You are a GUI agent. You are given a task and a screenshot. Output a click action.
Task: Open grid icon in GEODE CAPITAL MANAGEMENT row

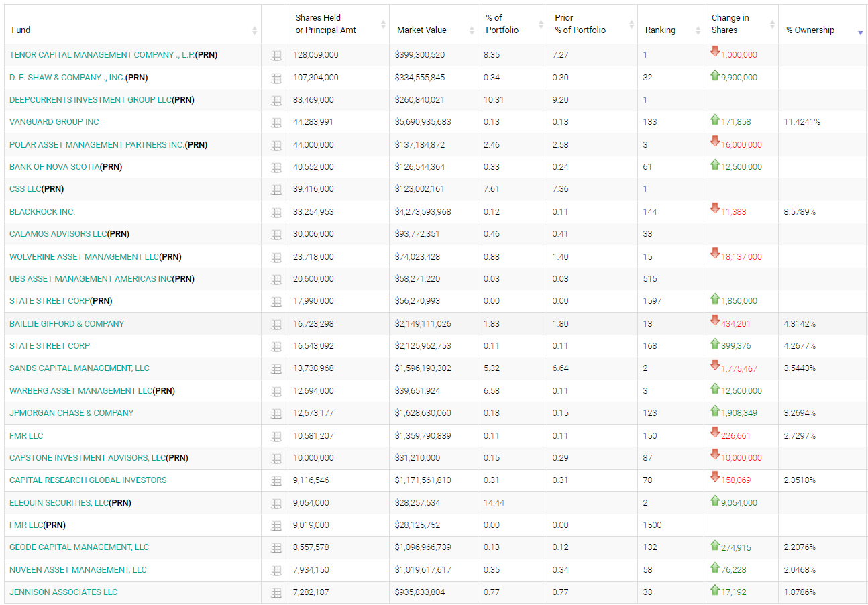pos(276,548)
